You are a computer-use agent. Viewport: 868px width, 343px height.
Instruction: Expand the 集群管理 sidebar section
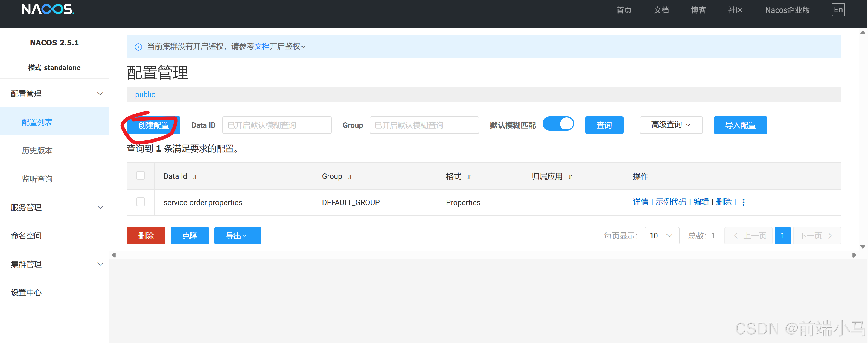pyautogui.click(x=54, y=264)
